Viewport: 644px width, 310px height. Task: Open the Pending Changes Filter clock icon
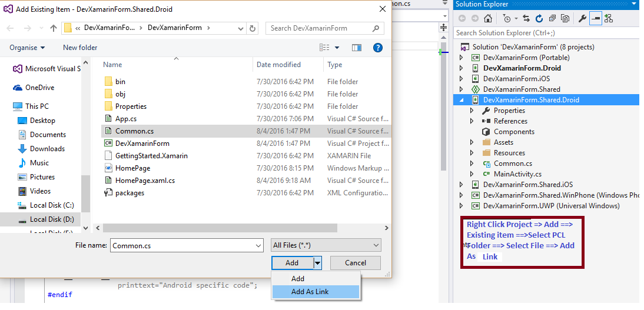pos(507,18)
